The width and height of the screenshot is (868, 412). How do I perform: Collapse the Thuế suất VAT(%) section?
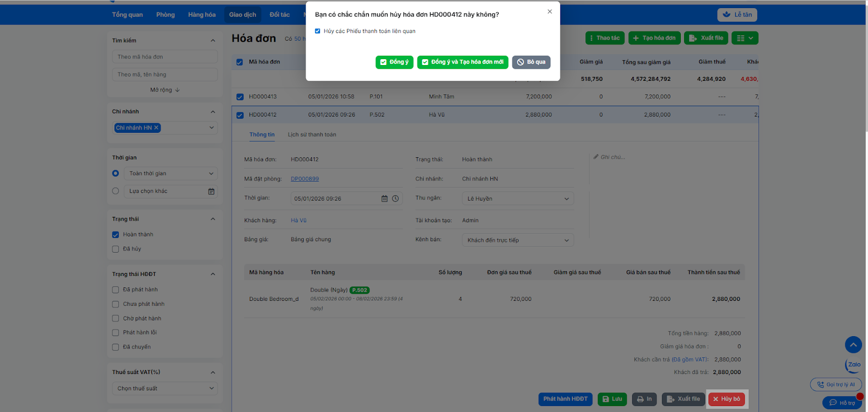(x=213, y=372)
